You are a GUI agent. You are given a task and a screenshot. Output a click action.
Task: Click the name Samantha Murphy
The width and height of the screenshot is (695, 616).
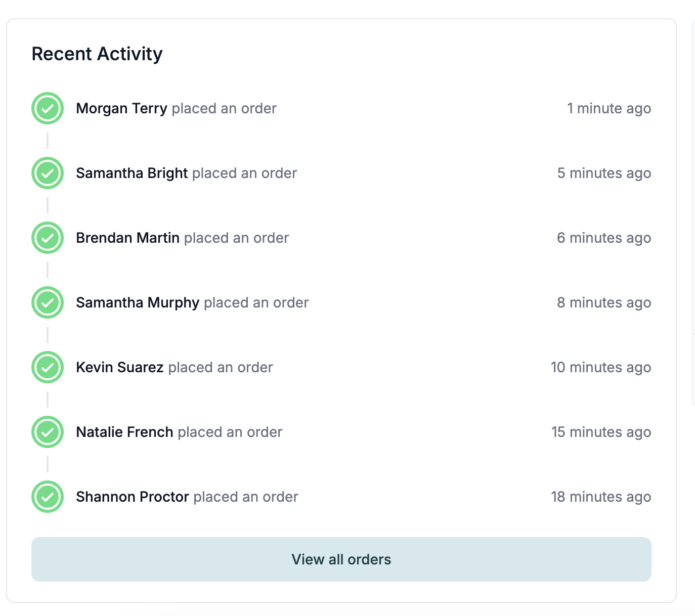click(138, 302)
